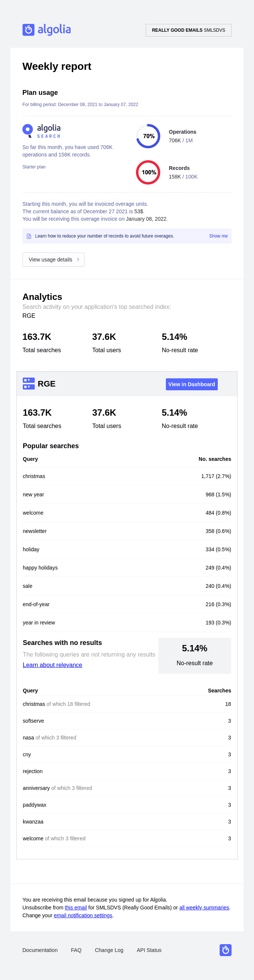Click the 'rejection' no-results query
The width and height of the screenshot is (254, 980).
(x=33, y=772)
